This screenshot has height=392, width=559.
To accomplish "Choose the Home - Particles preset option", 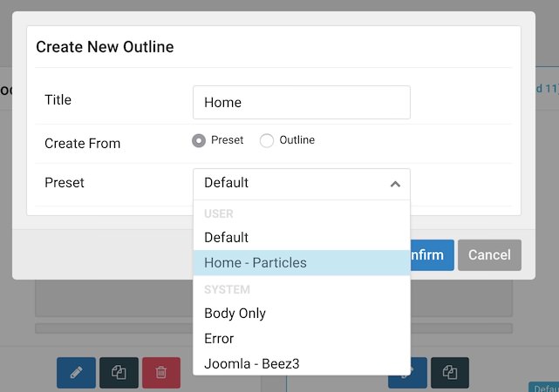I will (256, 262).
